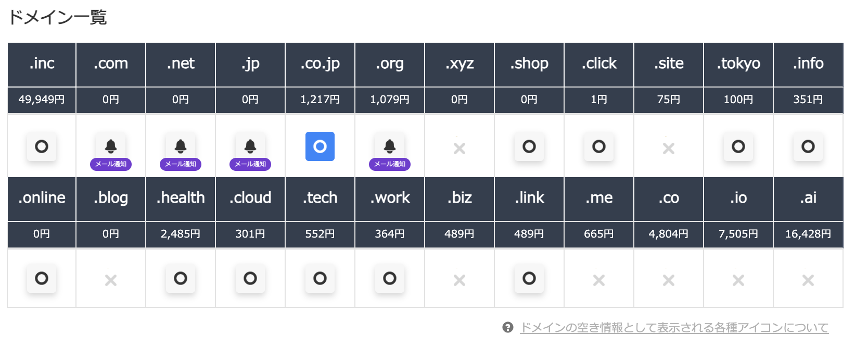Screen dimensions: 868x347
Task: Click the question mark help icon
Action: coord(508,327)
